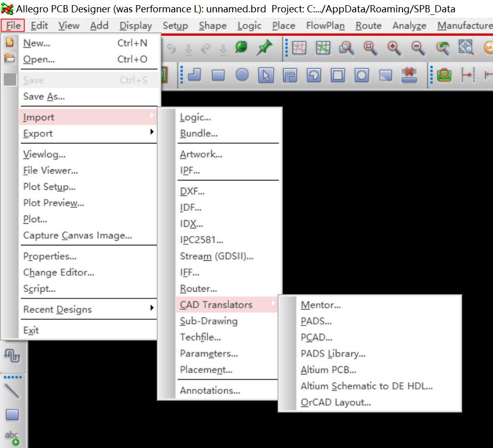Select OrCAD Layout... translator
The height and width of the screenshot is (448, 493).
pos(378,402)
